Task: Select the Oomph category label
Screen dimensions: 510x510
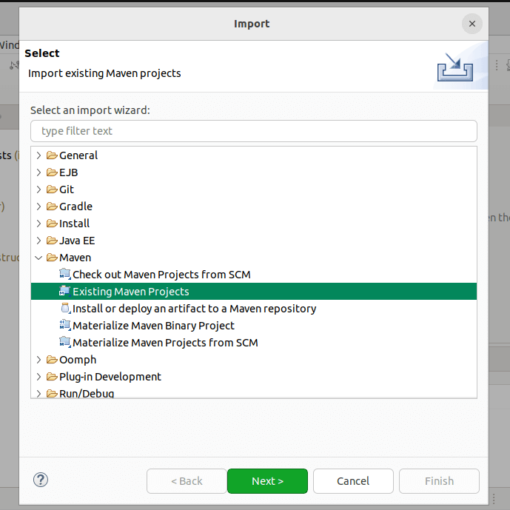Action: point(78,360)
